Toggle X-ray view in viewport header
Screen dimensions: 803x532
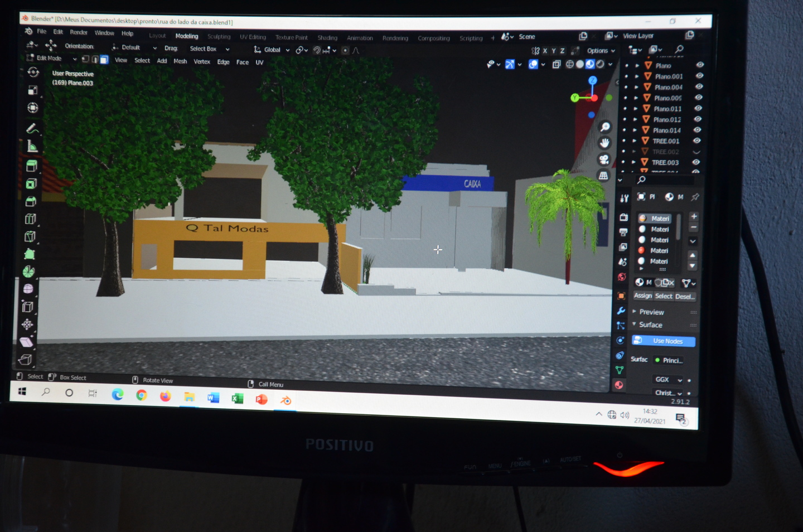click(x=557, y=64)
